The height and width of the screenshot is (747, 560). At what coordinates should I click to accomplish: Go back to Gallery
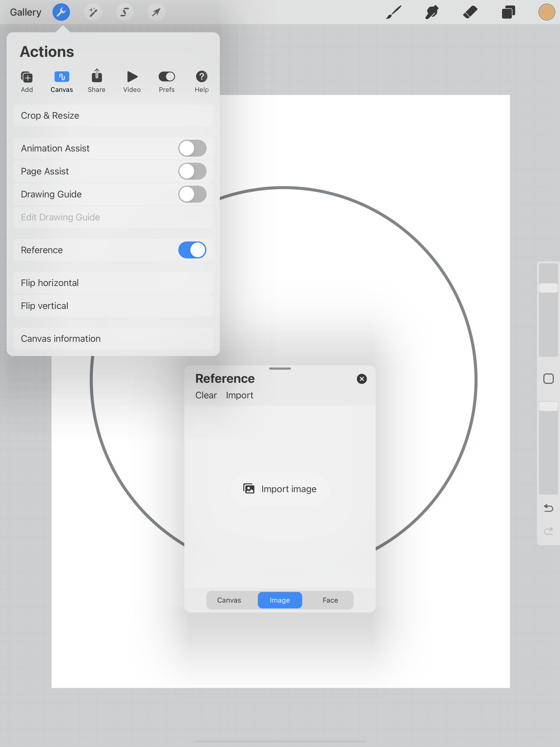[x=26, y=12]
